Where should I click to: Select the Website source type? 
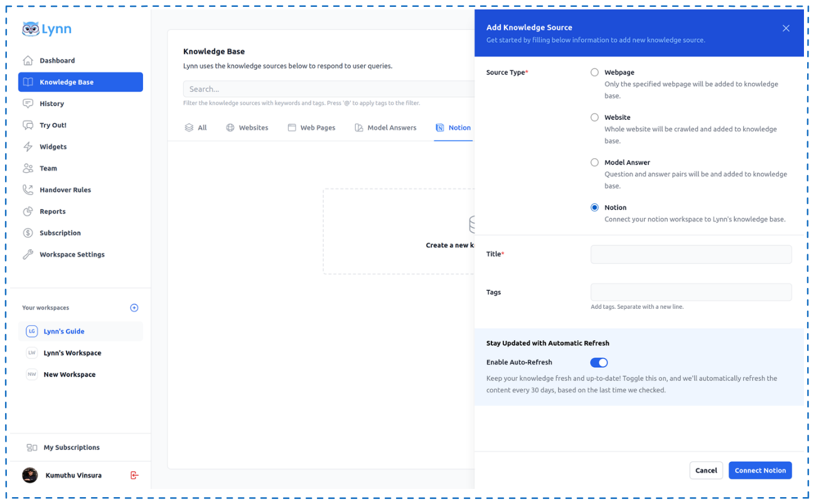pyautogui.click(x=594, y=117)
